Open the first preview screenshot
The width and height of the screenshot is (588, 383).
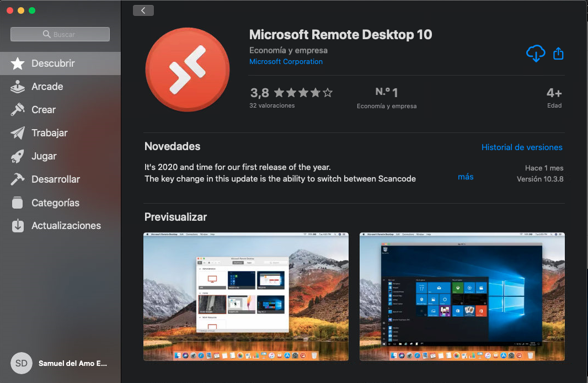point(245,296)
